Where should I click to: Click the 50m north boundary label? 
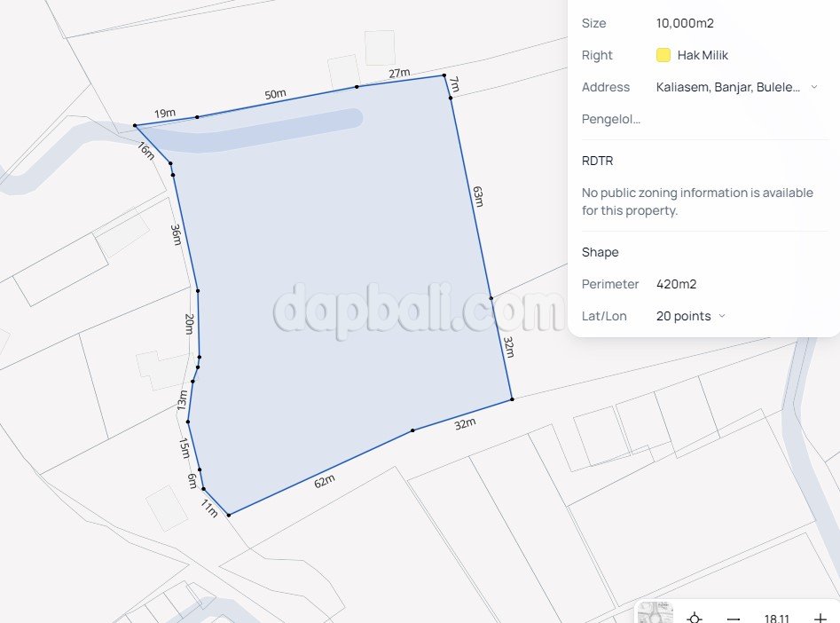[275, 94]
